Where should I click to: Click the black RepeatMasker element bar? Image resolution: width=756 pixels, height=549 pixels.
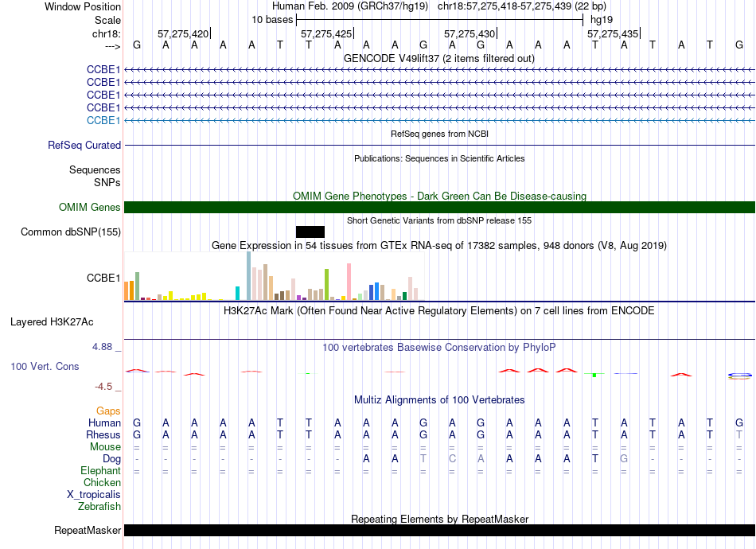point(440,530)
